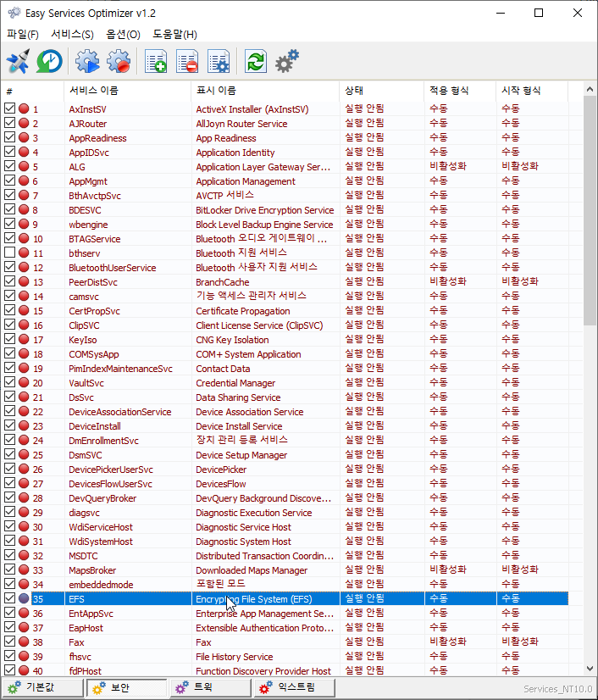The height and width of the screenshot is (700, 598).
Task: Click the vertical scrollbar thumb
Action: click(x=590, y=211)
